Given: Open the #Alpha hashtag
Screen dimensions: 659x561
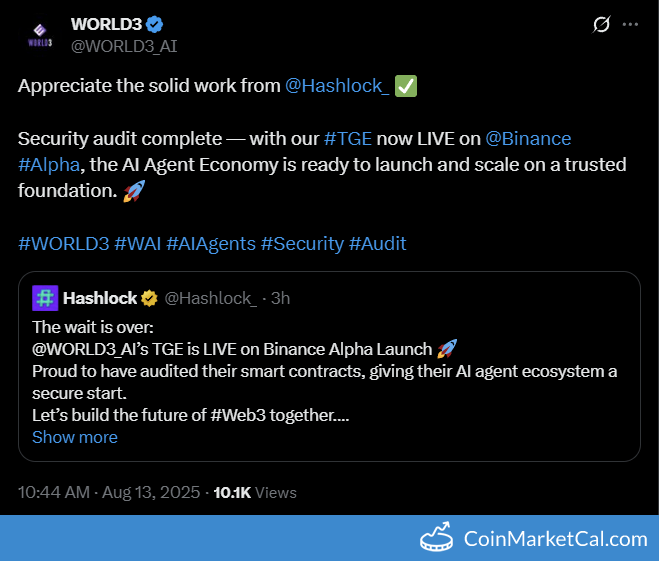Looking at the screenshot, I should tap(48, 164).
